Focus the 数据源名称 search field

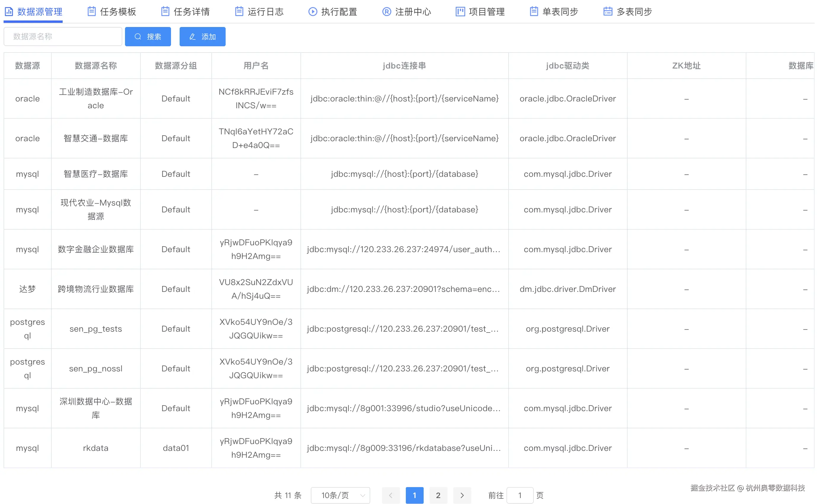click(63, 36)
